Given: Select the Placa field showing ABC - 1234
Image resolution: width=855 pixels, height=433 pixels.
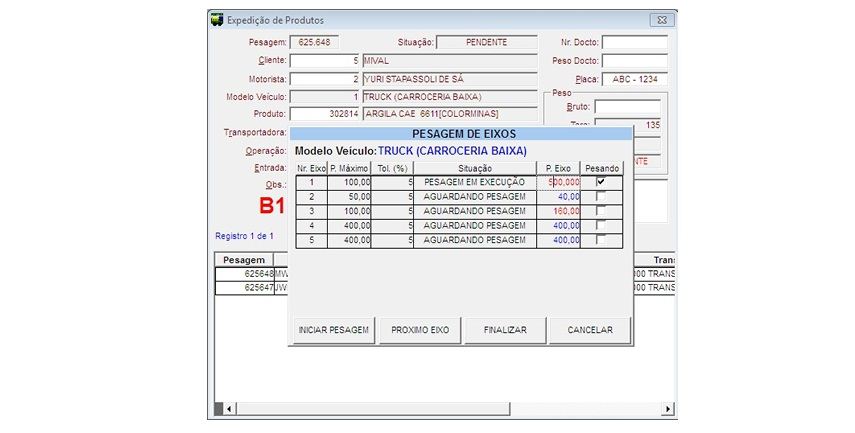Looking at the screenshot, I should (x=634, y=80).
